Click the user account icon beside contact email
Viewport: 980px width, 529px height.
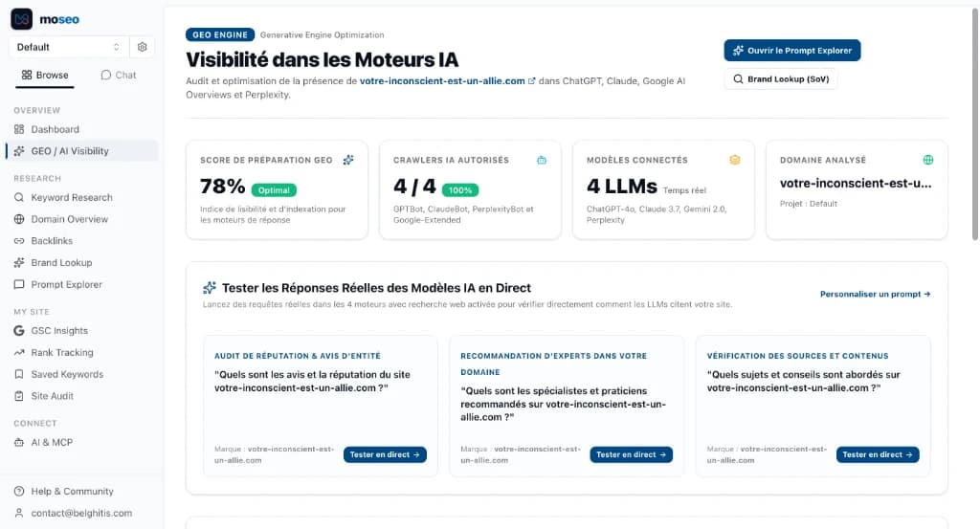[x=19, y=513]
